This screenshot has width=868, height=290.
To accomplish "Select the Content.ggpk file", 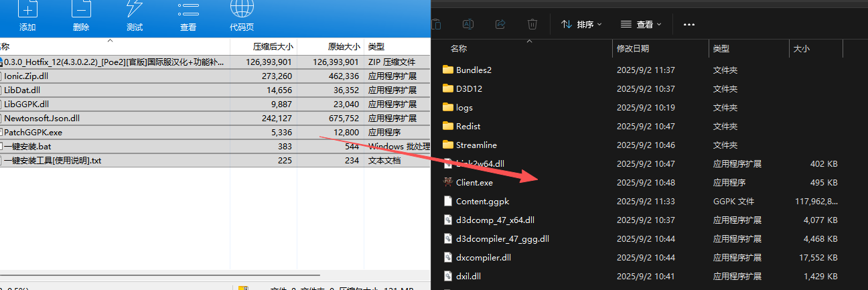I will click(x=482, y=201).
